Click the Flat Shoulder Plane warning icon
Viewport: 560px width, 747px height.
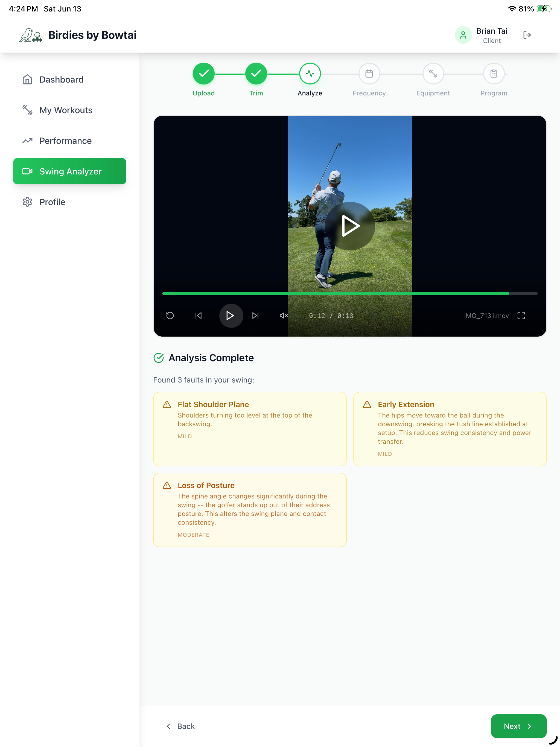click(x=167, y=405)
